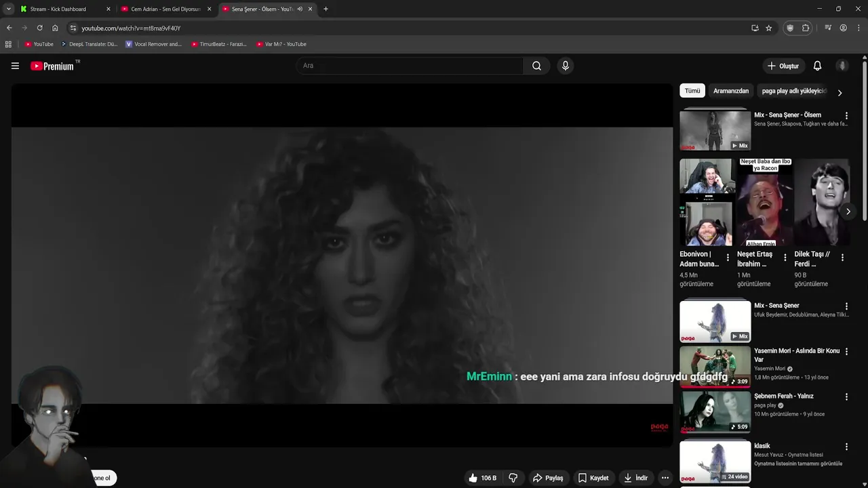Select the Aramanızdan filter chip
Screen dimensions: 868x488
point(731,91)
